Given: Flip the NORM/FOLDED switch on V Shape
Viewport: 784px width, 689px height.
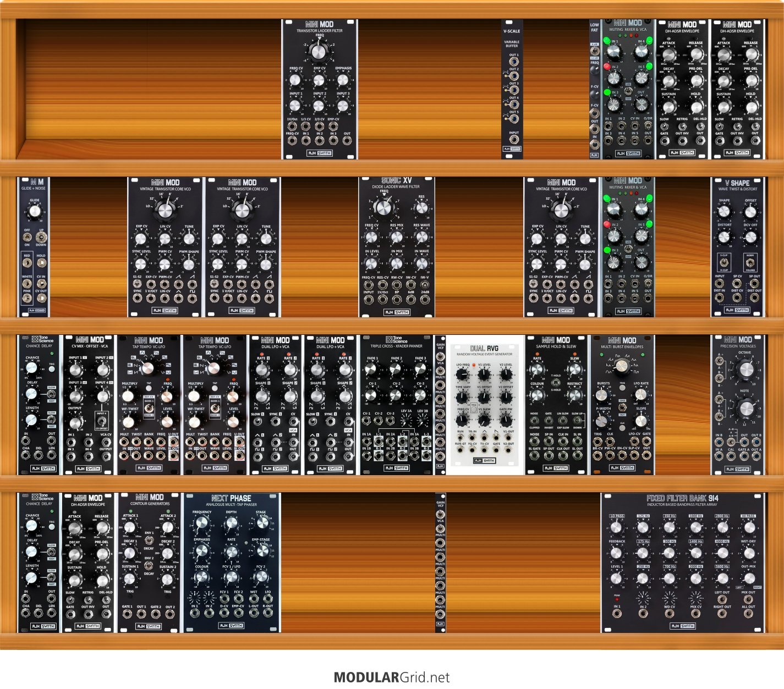Looking at the screenshot, I should (749, 263).
